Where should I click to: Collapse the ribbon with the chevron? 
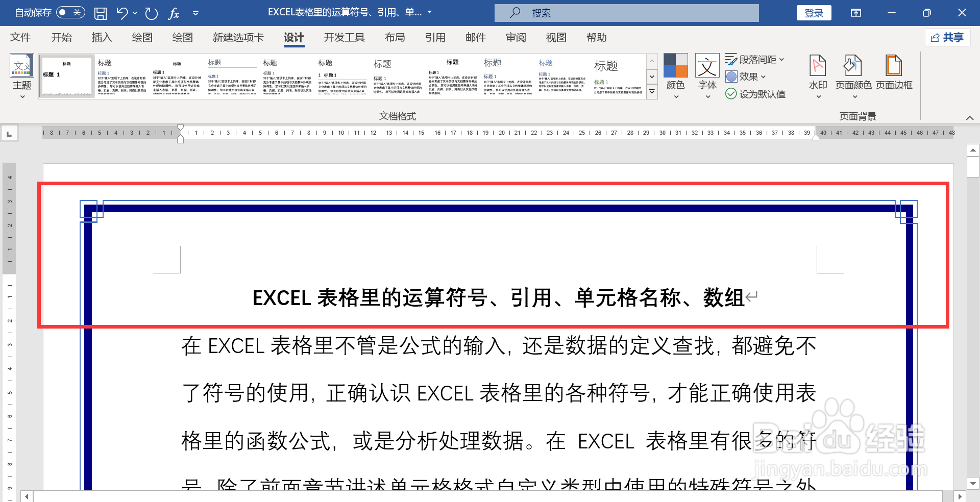coord(970,118)
